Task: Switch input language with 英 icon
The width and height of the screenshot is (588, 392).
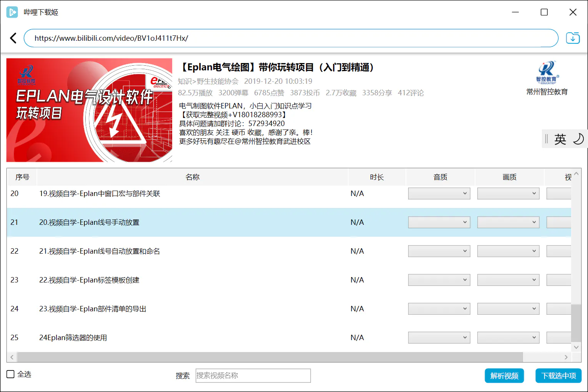Action: pyautogui.click(x=560, y=139)
